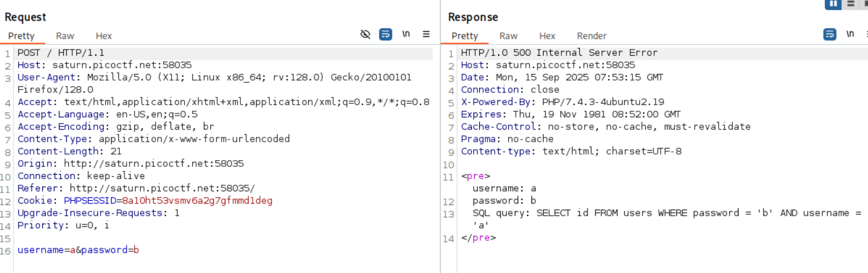This screenshot has width=868, height=273.
Task: Open the Raw tab in the Response panel
Action: 508,36
